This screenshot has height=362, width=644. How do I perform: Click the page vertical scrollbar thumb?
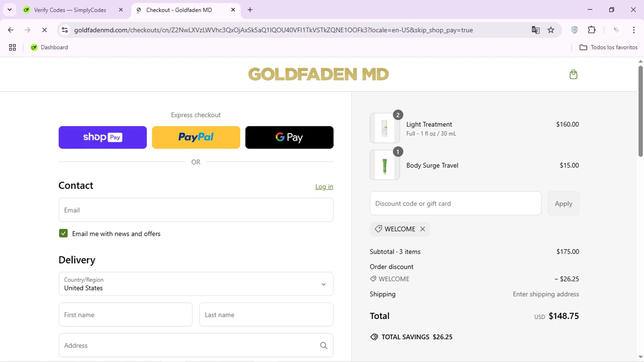pyautogui.click(x=641, y=111)
